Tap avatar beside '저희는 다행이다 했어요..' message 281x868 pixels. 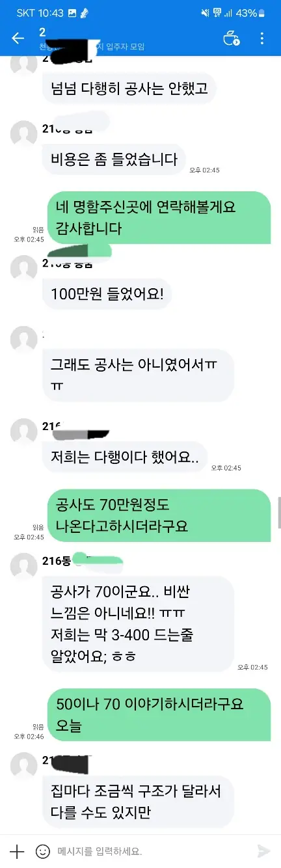[24, 433]
